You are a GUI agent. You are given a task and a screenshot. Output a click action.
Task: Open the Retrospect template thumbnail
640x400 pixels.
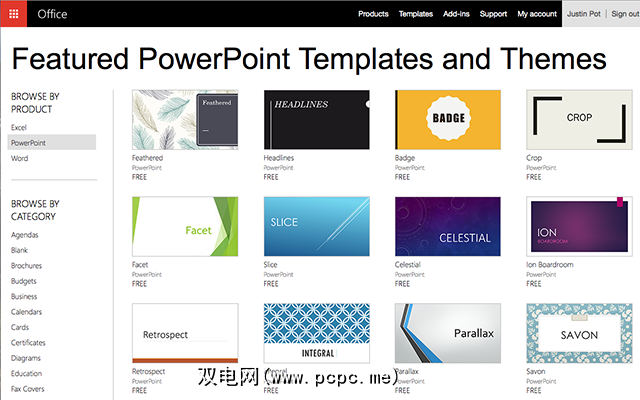pyautogui.click(x=185, y=333)
